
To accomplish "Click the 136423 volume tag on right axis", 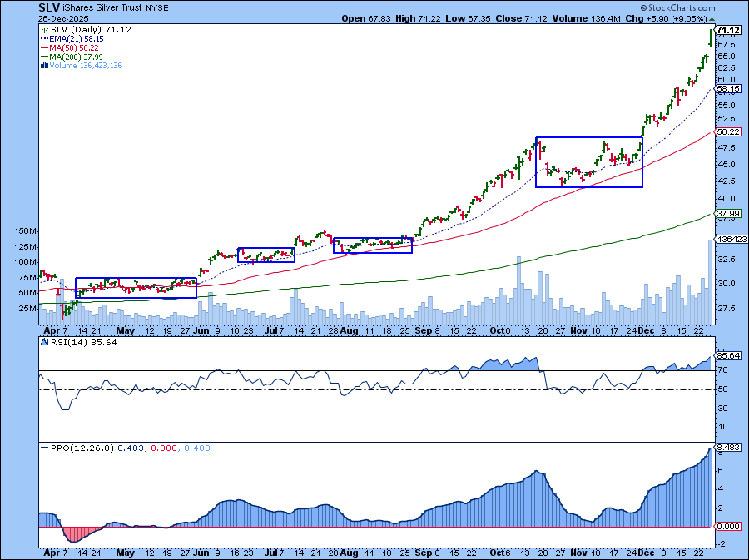I will 728,240.
